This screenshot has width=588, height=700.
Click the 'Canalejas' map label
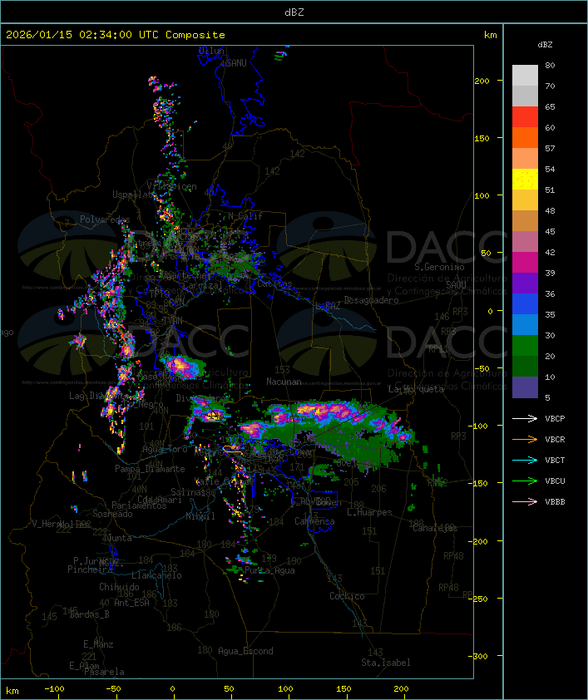click(x=435, y=529)
